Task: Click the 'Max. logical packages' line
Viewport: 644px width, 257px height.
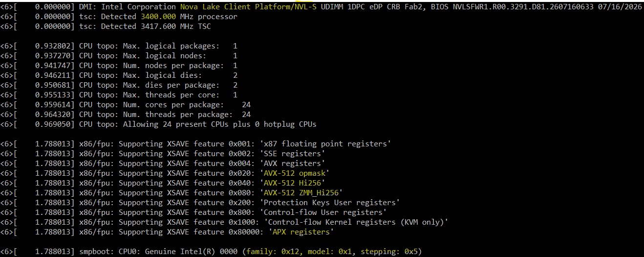Action: tap(119, 46)
